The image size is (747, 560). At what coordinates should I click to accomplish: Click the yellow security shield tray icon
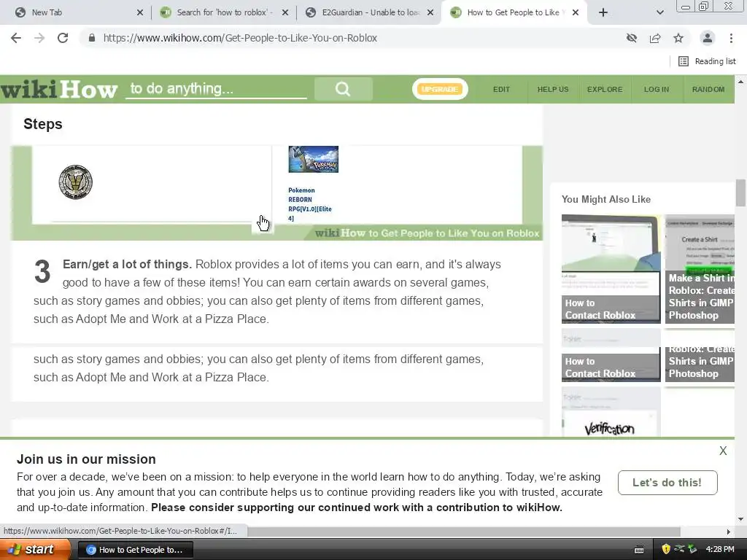[x=666, y=549]
